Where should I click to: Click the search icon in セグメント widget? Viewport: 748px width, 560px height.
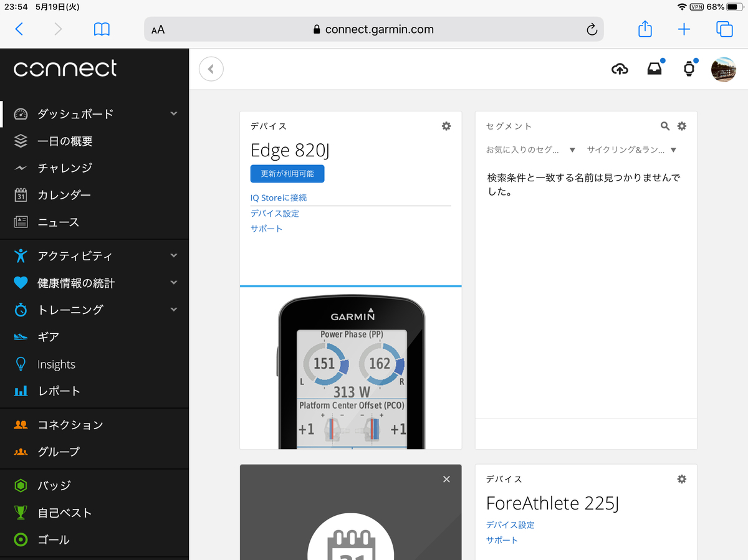665,126
